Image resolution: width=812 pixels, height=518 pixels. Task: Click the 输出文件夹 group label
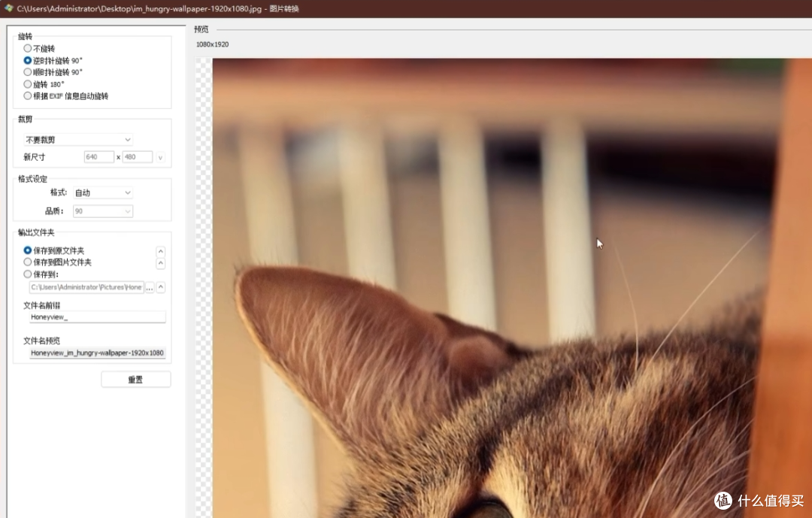36,232
